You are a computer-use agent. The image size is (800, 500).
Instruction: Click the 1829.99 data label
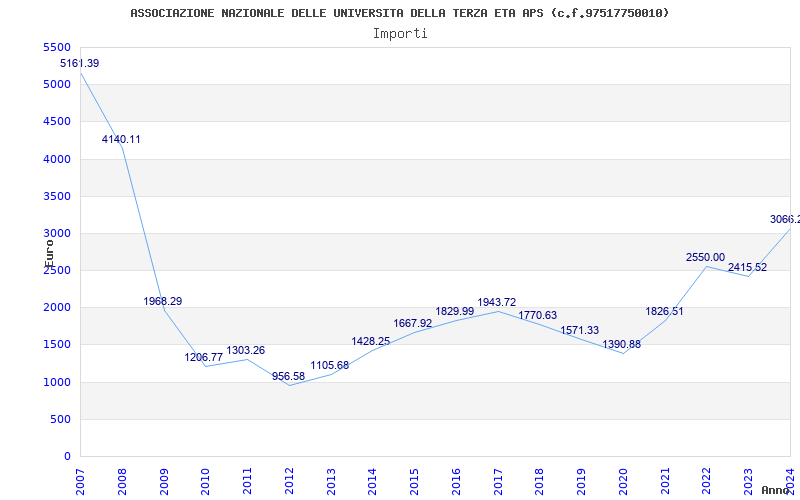point(455,311)
